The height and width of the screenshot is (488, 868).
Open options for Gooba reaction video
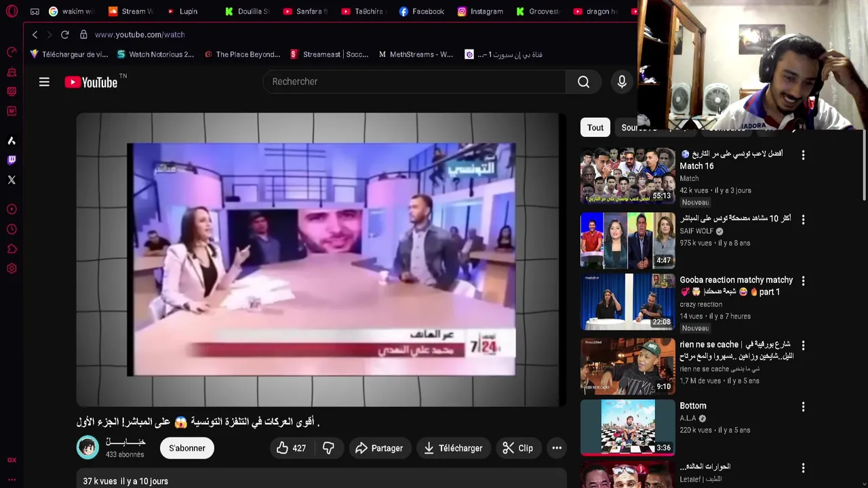pyautogui.click(x=803, y=281)
